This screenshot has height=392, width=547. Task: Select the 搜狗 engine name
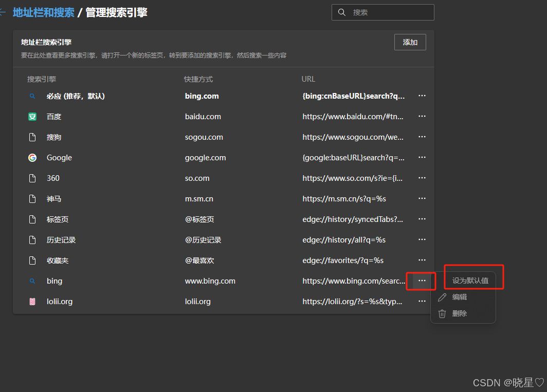pyautogui.click(x=54, y=137)
